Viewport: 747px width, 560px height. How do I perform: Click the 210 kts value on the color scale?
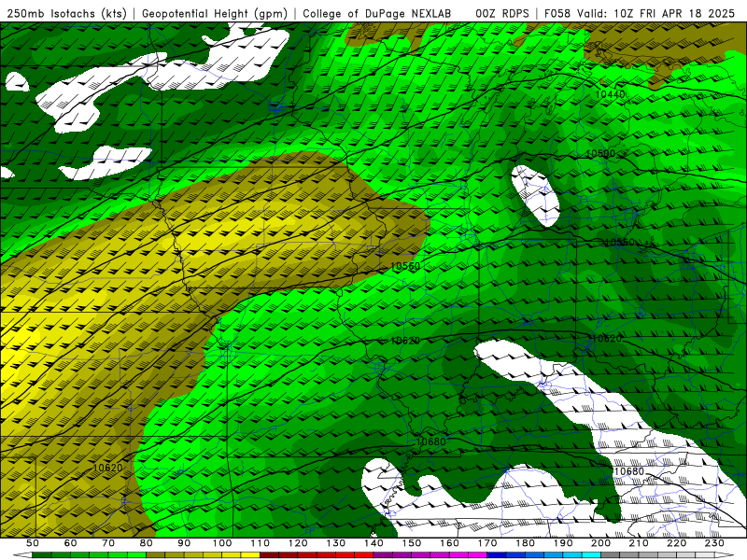coord(639,543)
